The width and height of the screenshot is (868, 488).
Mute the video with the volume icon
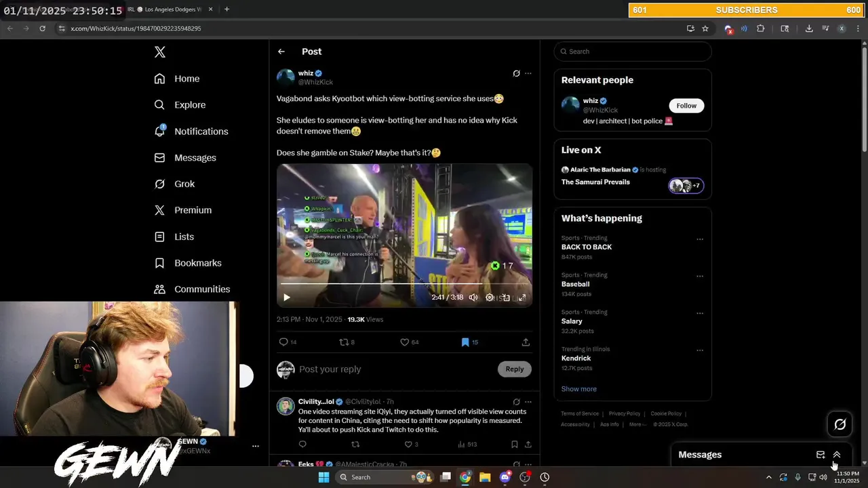(473, 298)
